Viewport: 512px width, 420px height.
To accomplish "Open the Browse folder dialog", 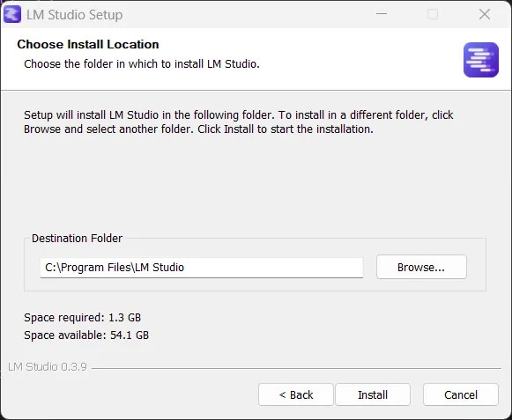I will click(421, 267).
